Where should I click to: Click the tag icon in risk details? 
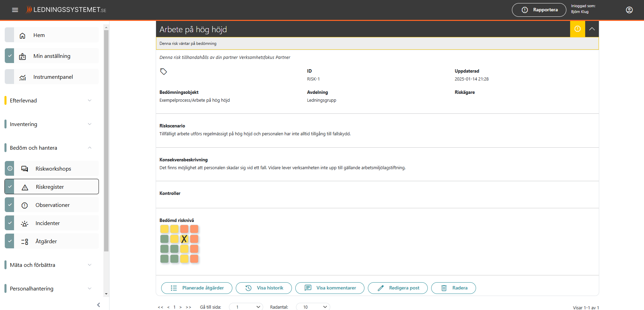164,72
